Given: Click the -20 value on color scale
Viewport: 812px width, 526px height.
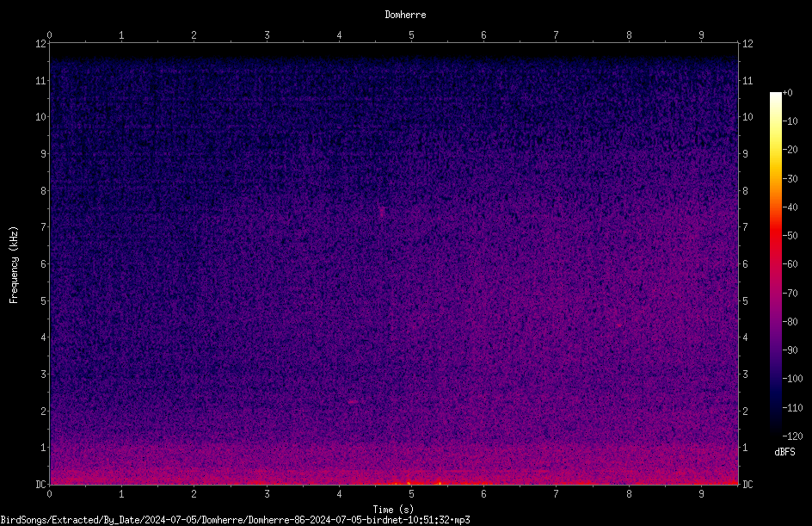Looking at the screenshot, I should click(x=790, y=149).
